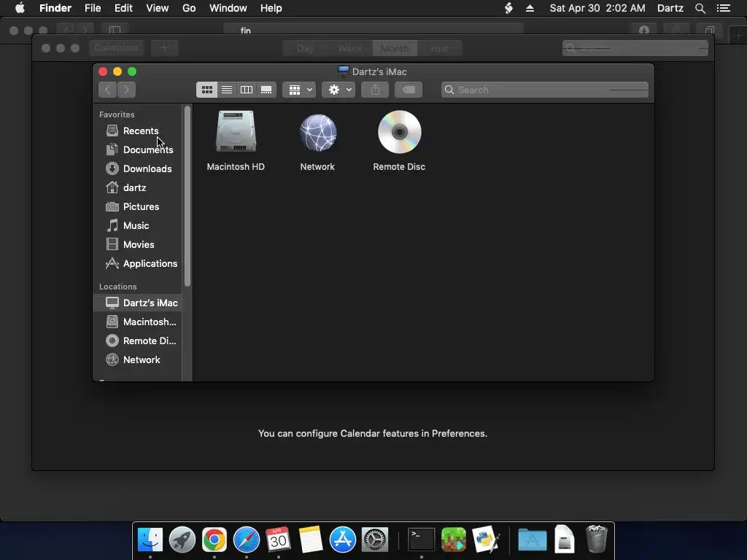Open the View menu
This screenshot has width=747, height=560.
click(x=158, y=8)
